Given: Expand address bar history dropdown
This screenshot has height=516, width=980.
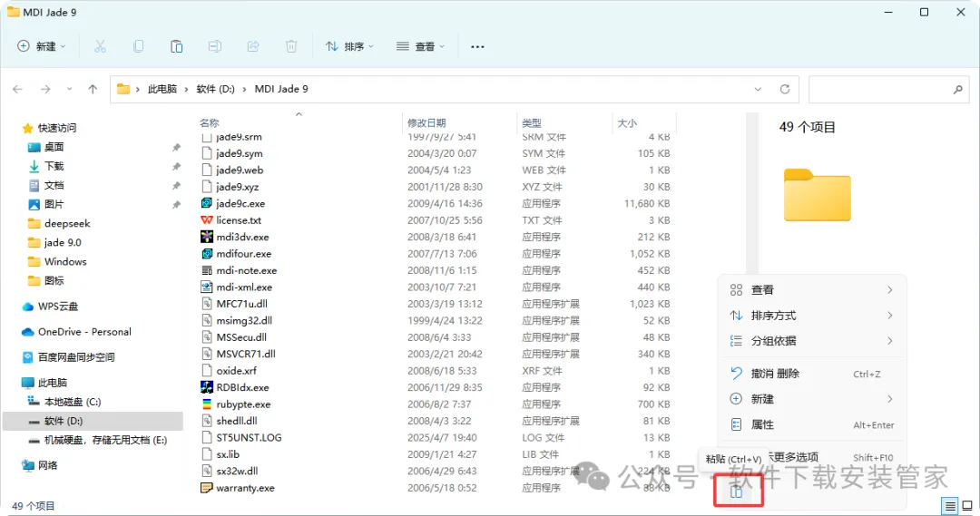Looking at the screenshot, I should (758, 90).
